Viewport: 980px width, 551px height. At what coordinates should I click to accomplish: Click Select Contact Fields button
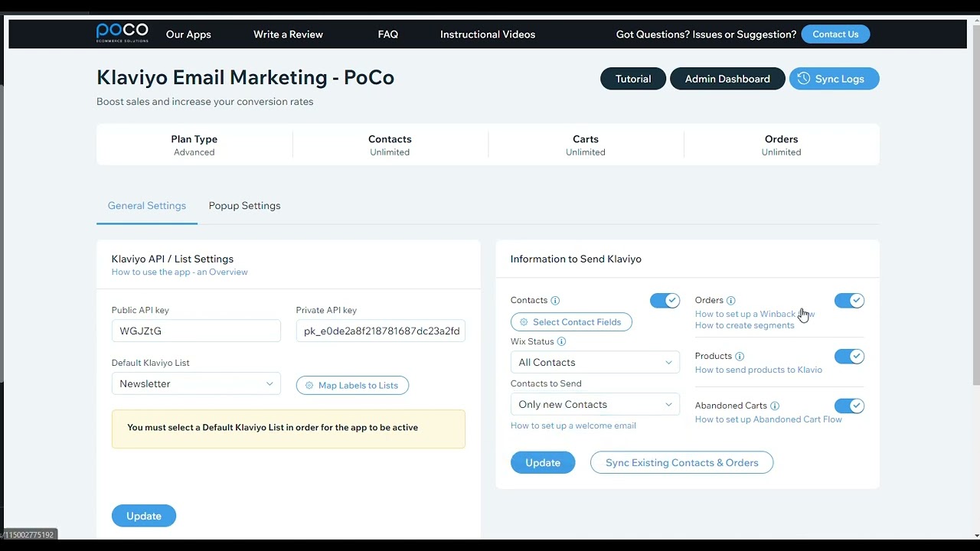[x=571, y=322]
